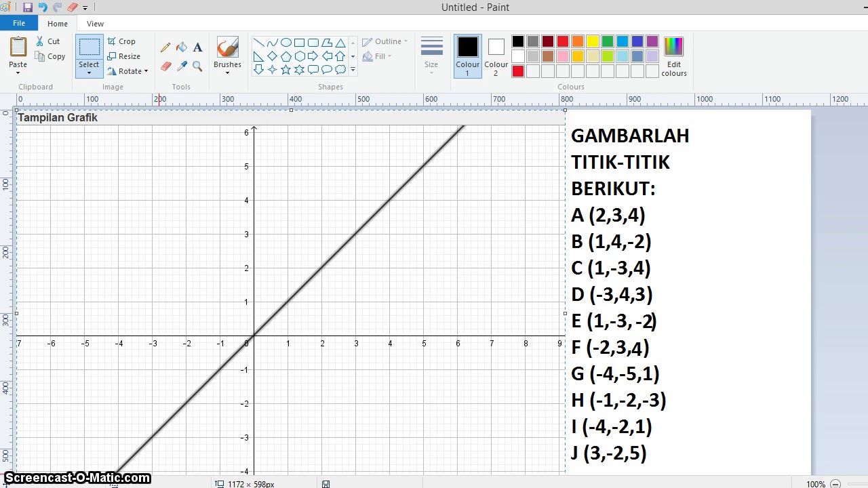The height and width of the screenshot is (488, 868).
Task: Choose the Polygon shape
Action: tap(326, 42)
